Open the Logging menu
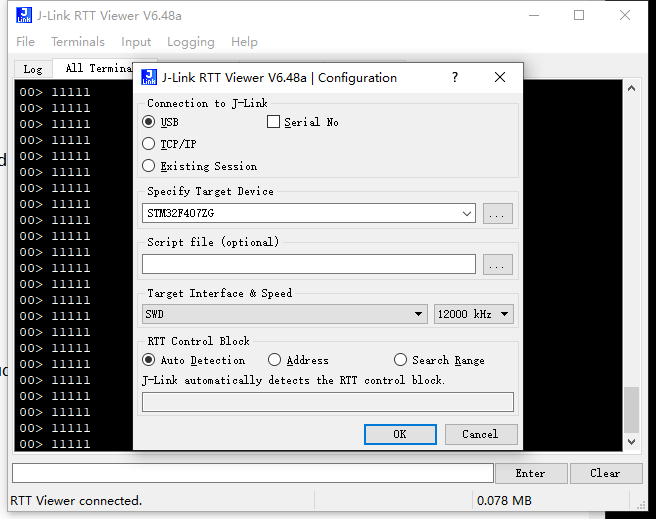 (191, 42)
